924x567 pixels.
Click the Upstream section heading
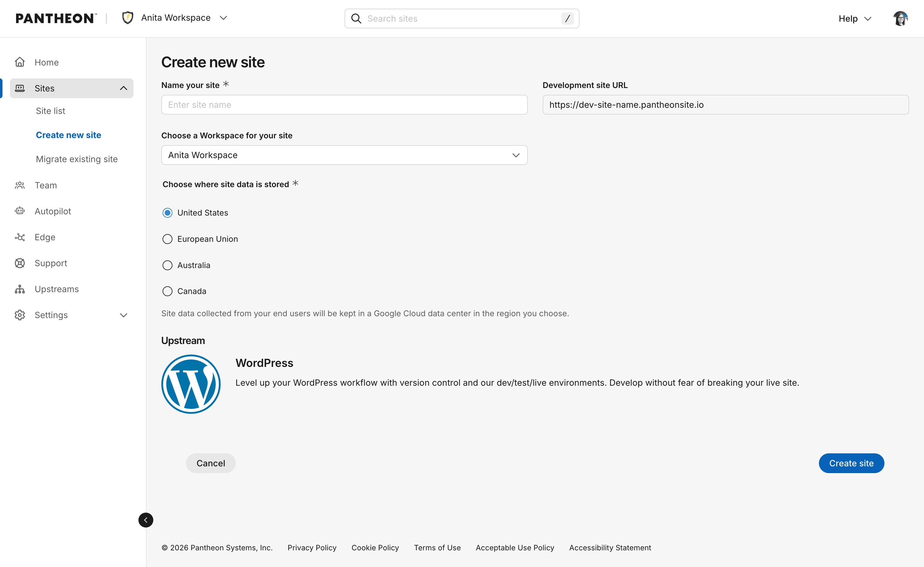click(x=183, y=341)
